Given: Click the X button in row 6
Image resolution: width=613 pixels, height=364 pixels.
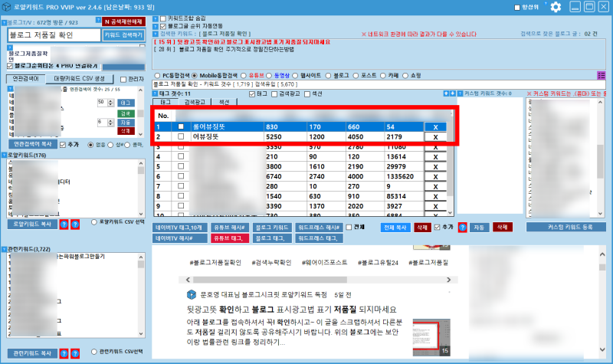Looking at the screenshot, I should 435,176.
